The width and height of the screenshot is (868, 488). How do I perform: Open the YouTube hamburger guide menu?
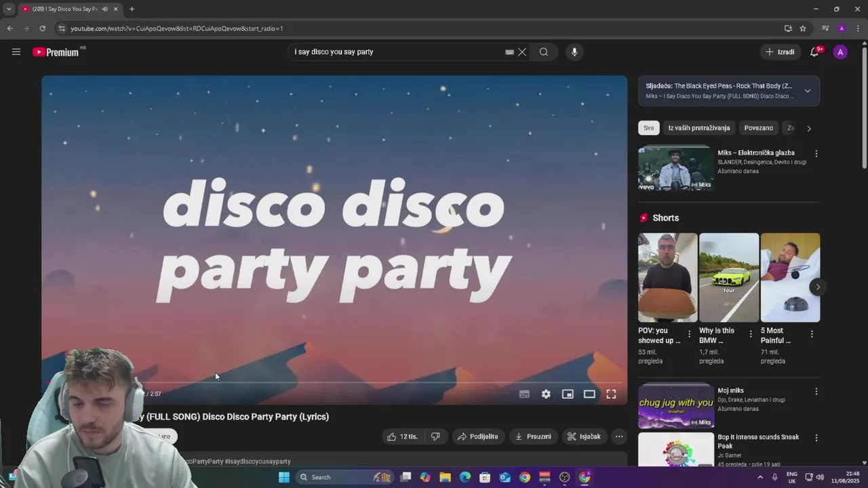[x=16, y=52]
